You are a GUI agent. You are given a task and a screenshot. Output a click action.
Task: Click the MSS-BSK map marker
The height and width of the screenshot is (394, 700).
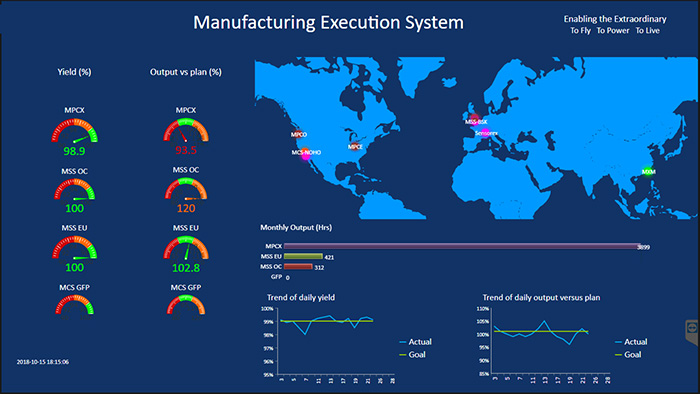click(x=476, y=121)
